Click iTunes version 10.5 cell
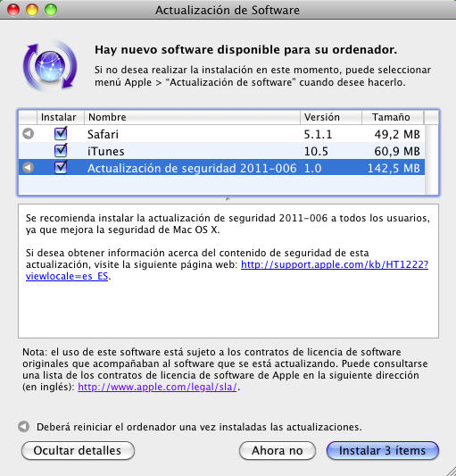456x476 pixels. point(316,151)
